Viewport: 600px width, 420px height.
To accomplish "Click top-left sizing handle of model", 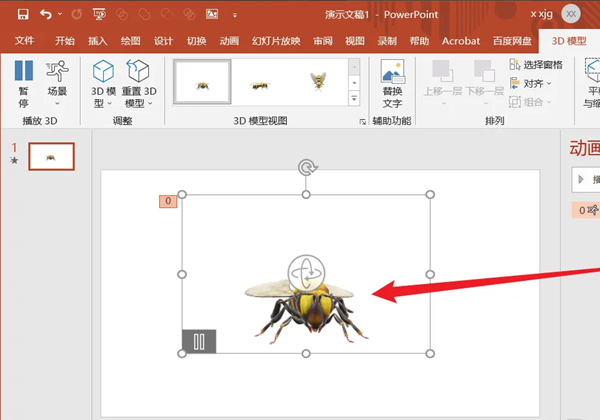I will 182,195.
